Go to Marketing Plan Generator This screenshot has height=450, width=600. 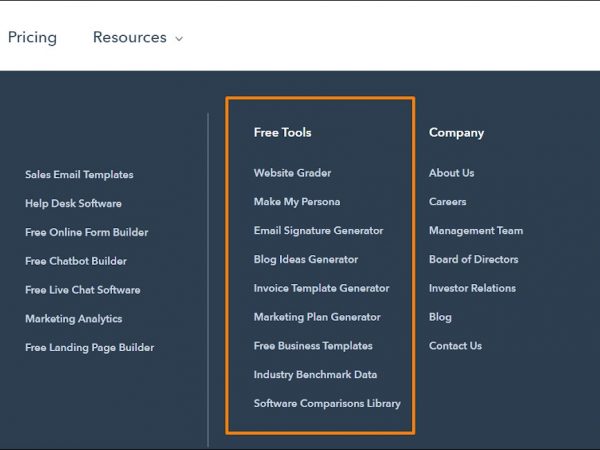(317, 318)
